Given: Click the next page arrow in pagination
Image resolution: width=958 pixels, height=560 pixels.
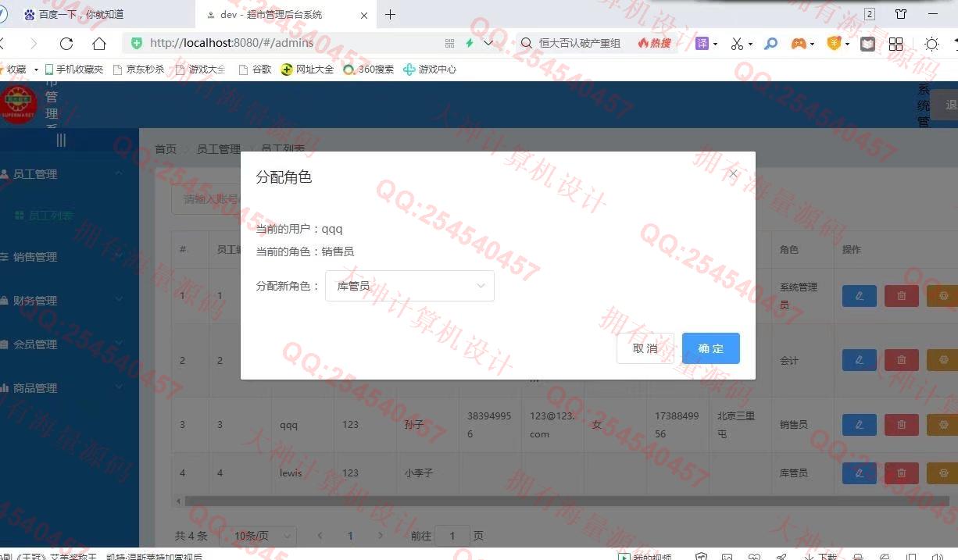Looking at the screenshot, I should [381, 536].
